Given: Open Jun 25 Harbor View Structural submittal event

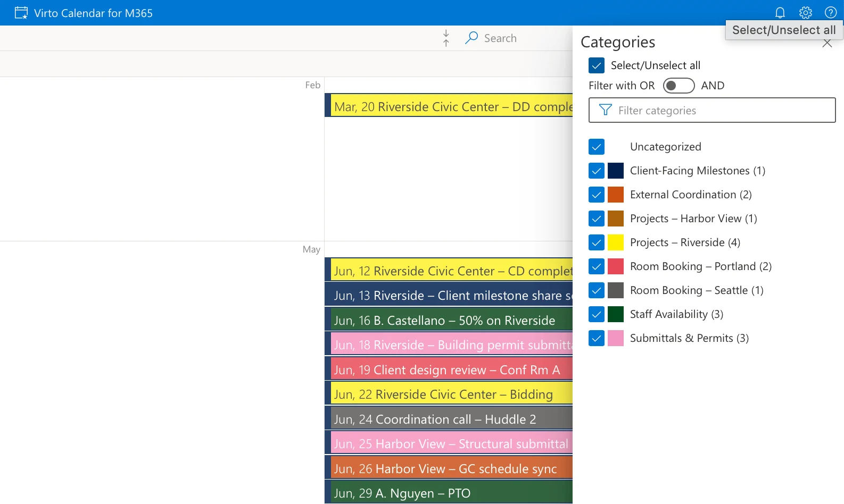Looking at the screenshot, I should [x=449, y=443].
